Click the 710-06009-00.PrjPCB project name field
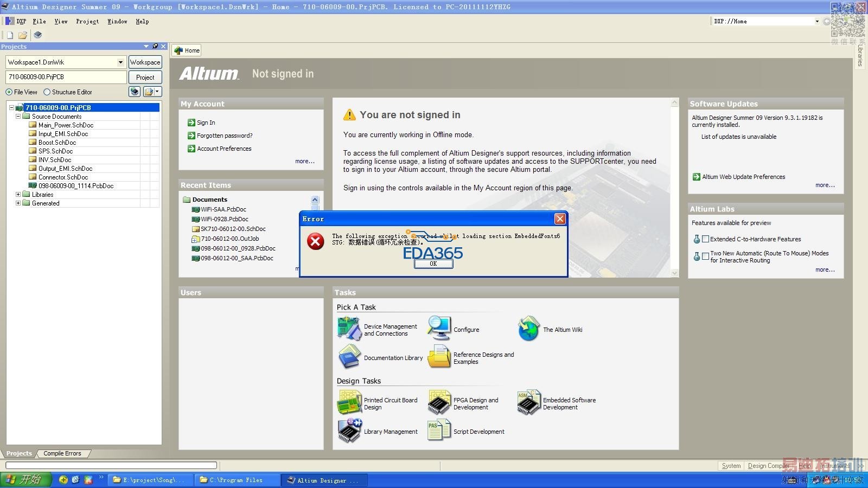Image resolution: width=868 pixels, height=488 pixels. 66,77
